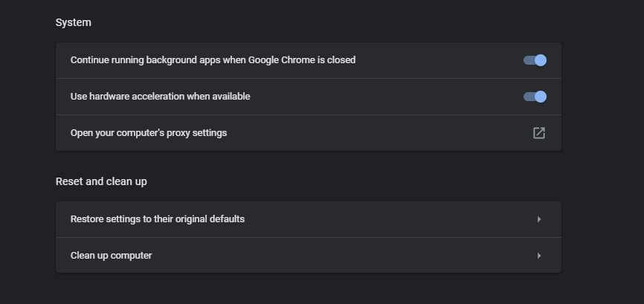
Task: Turn off the hardware acceleration switch
Action: click(535, 97)
